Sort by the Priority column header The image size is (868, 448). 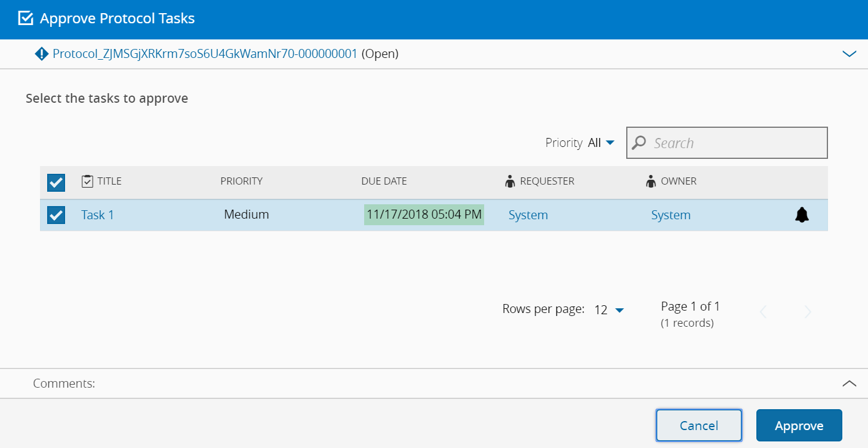point(241,181)
